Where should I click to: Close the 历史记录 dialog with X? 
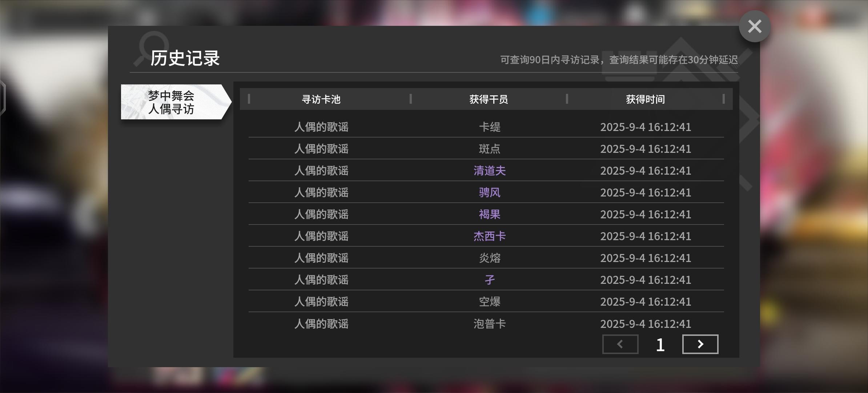coord(755,27)
